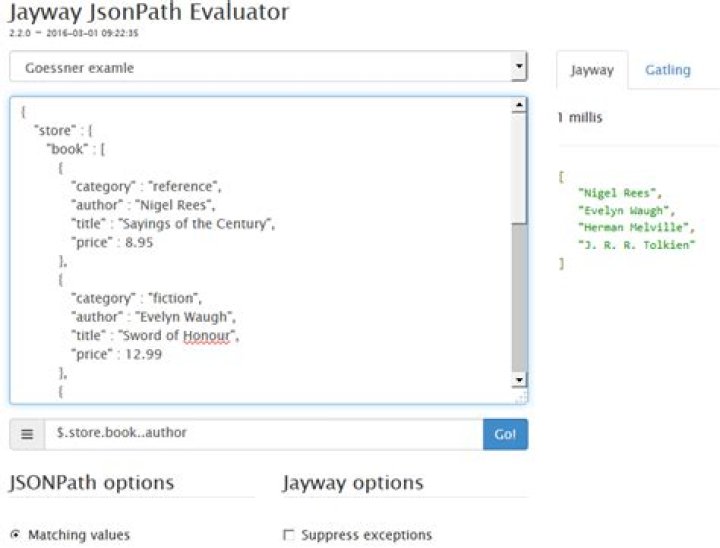The image size is (720, 548).
Task: Click the JSONPath options heading
Action: [92, 483]
